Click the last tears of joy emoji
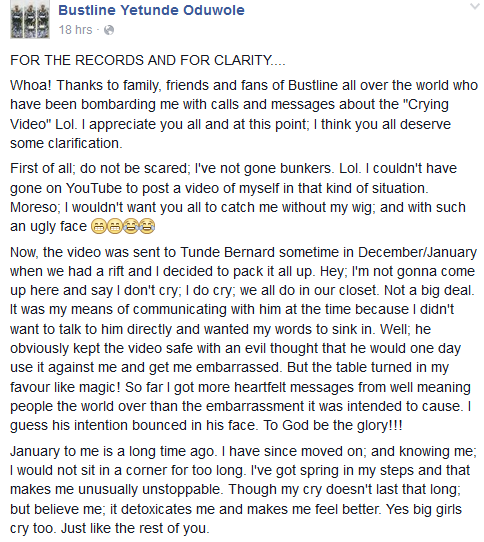The height and width of the screenshot is (542, 484). [x=147, y=226]
